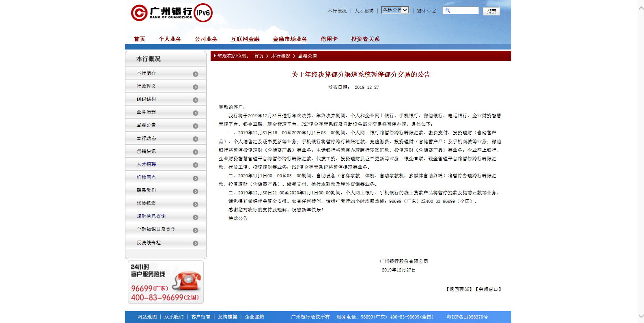This screenshot has height=323, width=644.
Task: Click 关闭窗口 close window link
Action: point(489,289)
